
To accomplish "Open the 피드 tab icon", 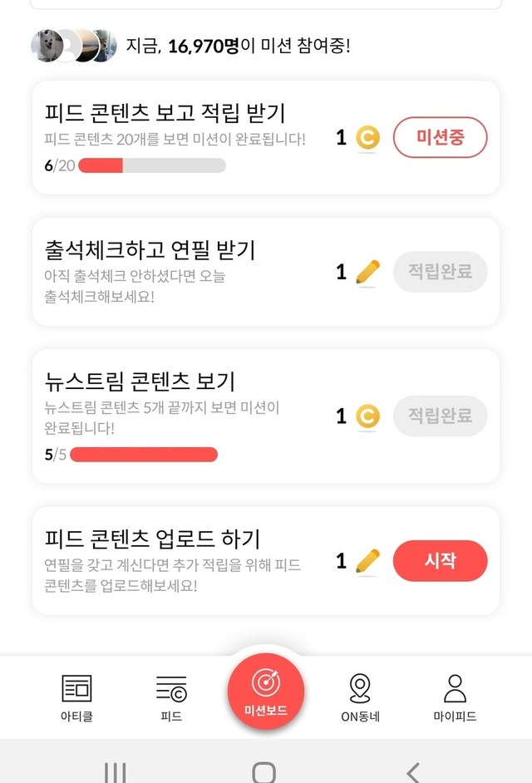I will pos(171,688).
